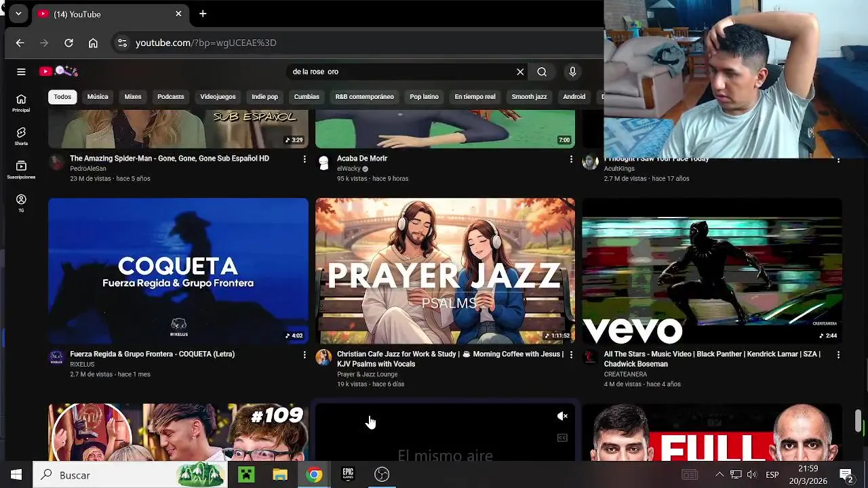
Task: Open Fuerza Regida COQUETA (Letra) title
Action: click(152, 354)
